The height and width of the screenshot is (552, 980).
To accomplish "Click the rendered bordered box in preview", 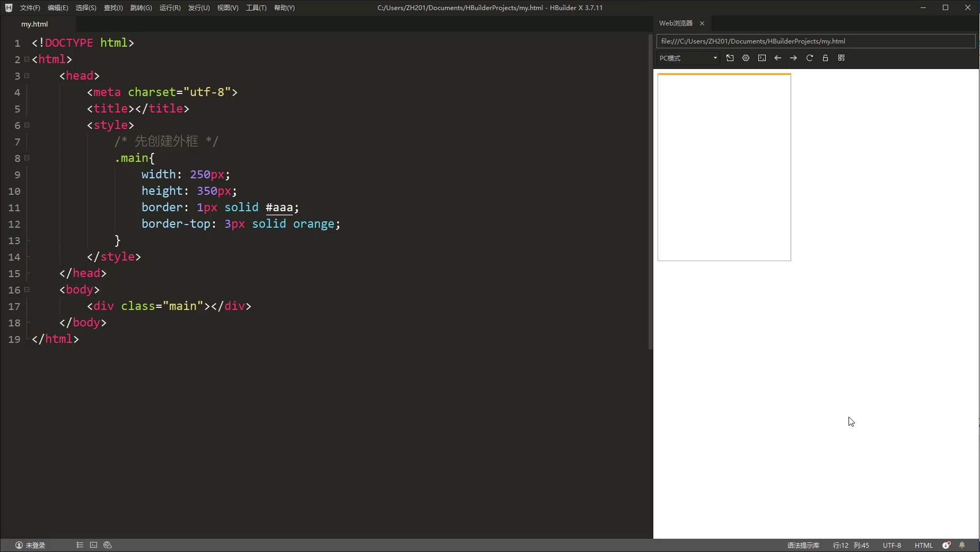I will [x=724, y=167].
